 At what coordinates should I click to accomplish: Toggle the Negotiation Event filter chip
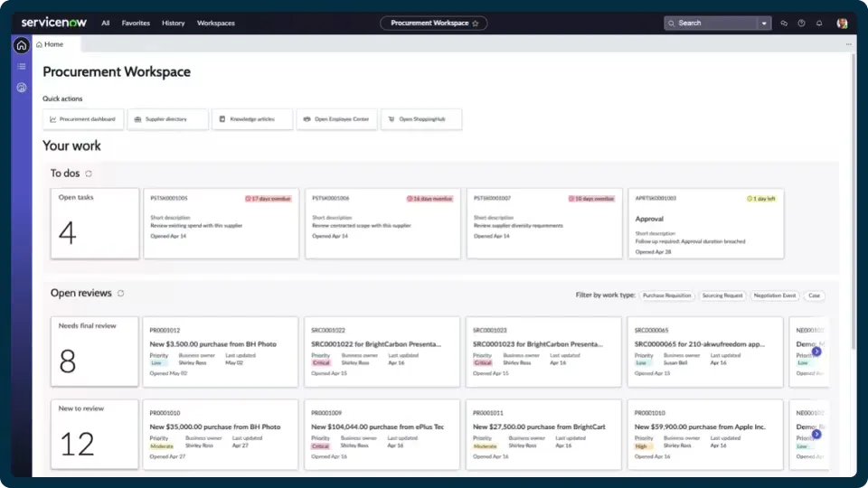click(x=775, y=296)
